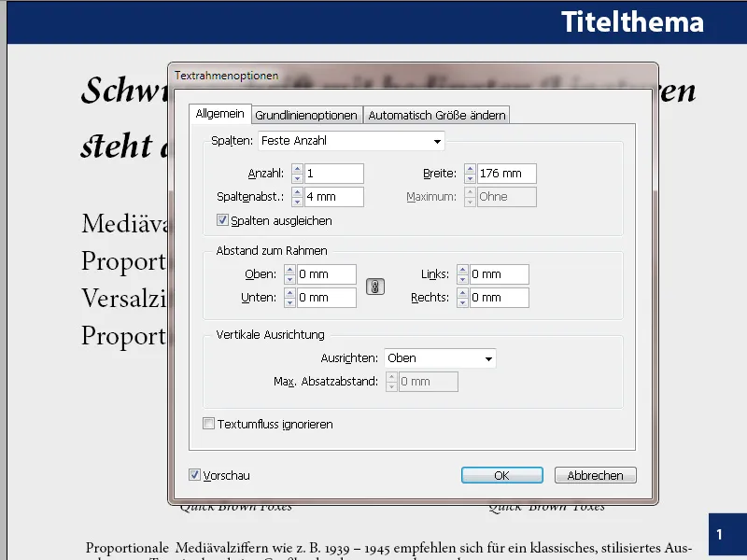Confirm the dialog with OK
The image size is (747, 560).
click(501, 475)
